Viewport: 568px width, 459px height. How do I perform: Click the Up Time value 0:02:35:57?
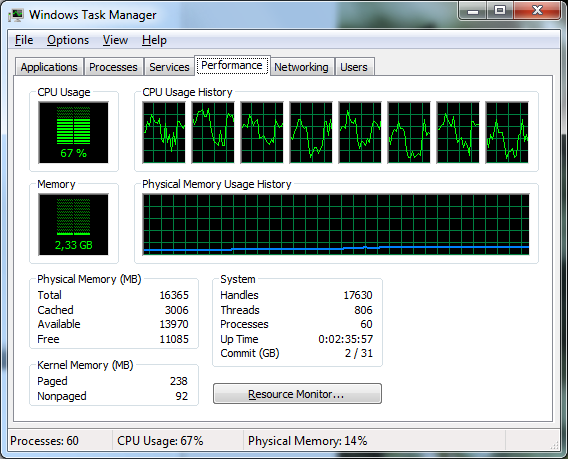pos(346,339)
